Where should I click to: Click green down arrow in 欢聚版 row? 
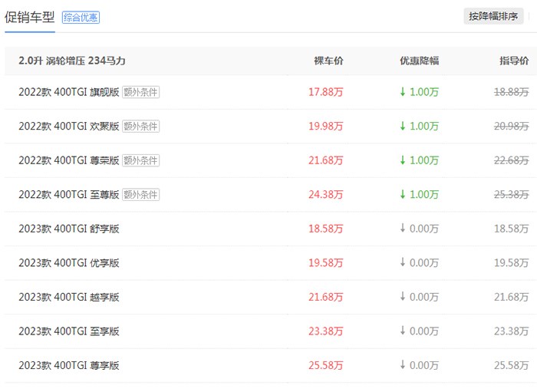[403, 126]
